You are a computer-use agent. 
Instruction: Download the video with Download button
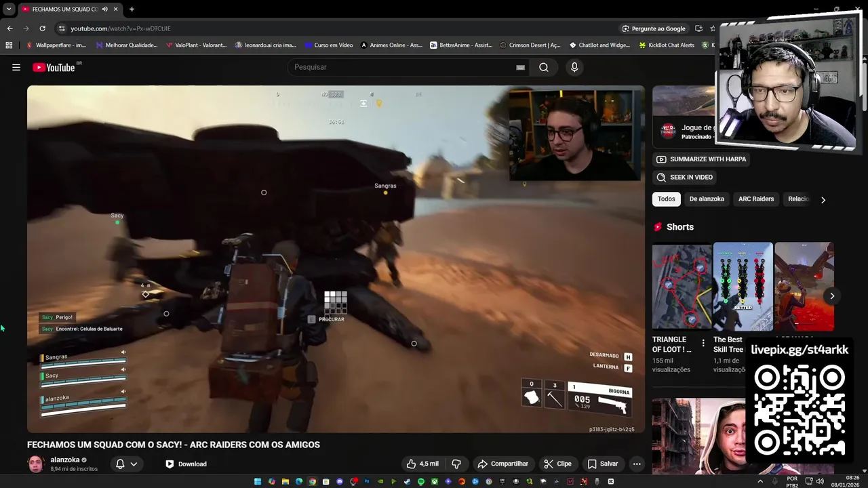(186, 464)
